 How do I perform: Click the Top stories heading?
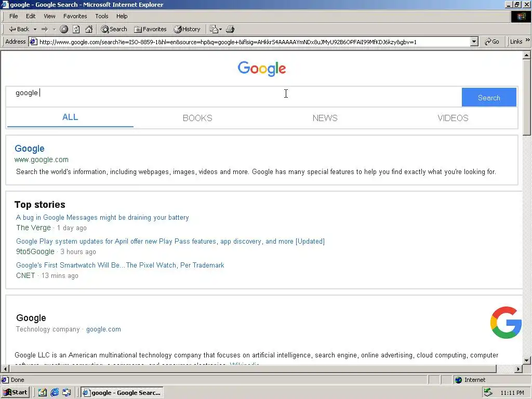(x=40, y=205)
